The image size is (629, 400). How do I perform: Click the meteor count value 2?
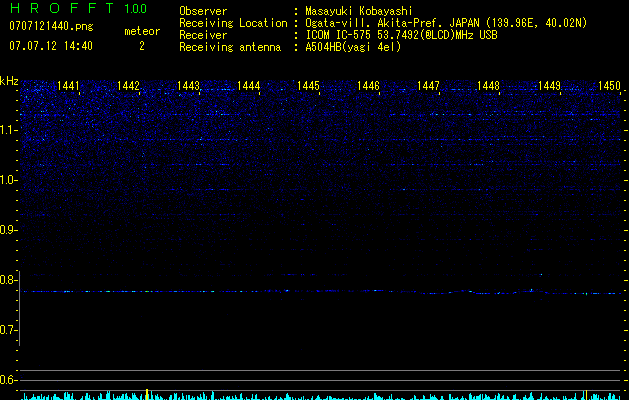142,46
